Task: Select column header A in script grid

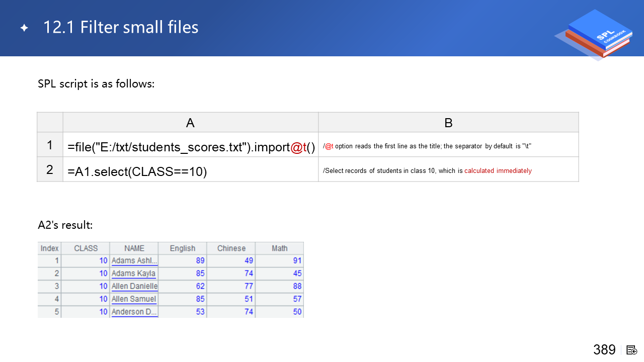Action: tap(190, 123)
